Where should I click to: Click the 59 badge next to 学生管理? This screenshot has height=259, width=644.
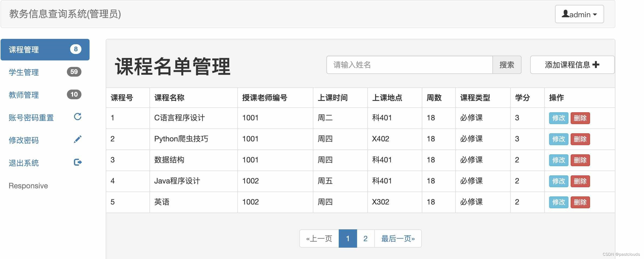click(x=74, y=72)
